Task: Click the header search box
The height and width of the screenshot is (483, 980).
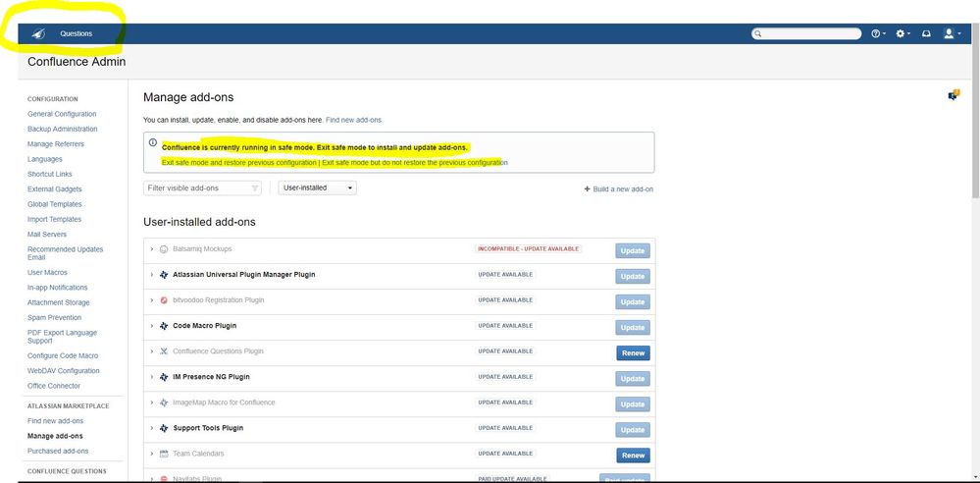Action: click(x=806, y=33)
